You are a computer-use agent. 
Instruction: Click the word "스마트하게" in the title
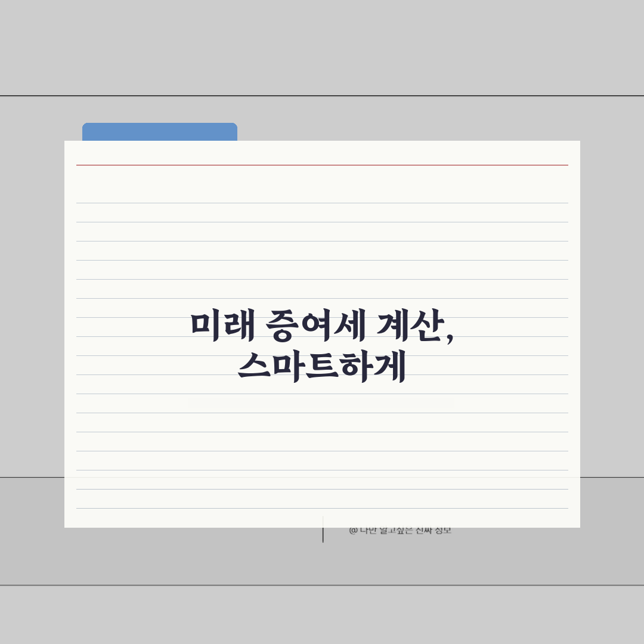[x=322, y=366]
